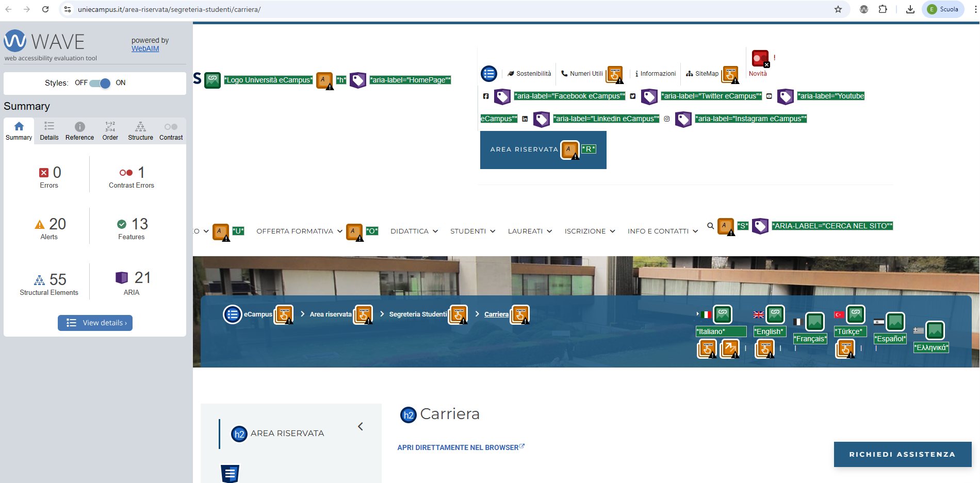The height and width of the screenshot is (483, 980).
Task: Click the h2 heading icon beside Carriera
Action: [408, 415]
